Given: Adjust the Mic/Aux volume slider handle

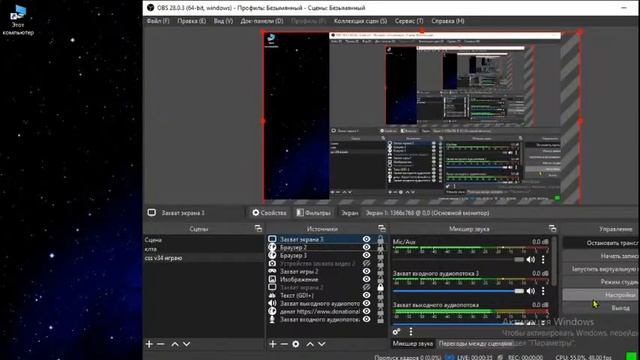Looking at the screenshot, I should (x=519, y=260).
